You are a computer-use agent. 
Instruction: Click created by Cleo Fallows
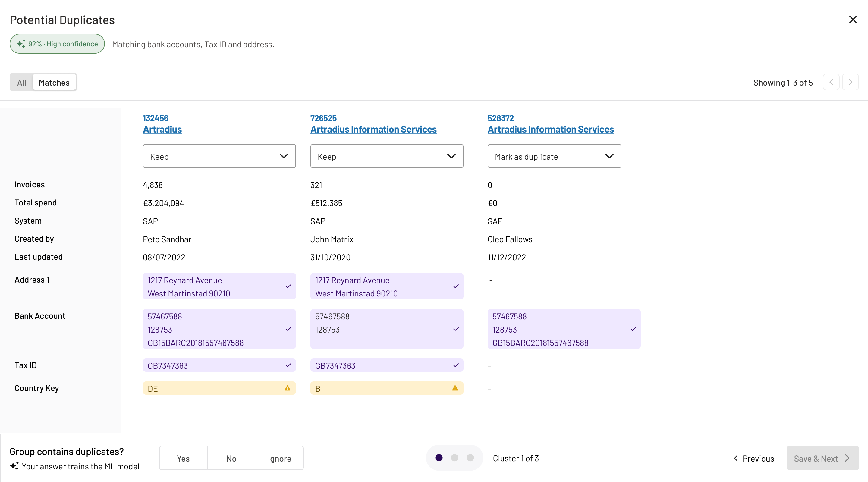click(x=510, y=239)
